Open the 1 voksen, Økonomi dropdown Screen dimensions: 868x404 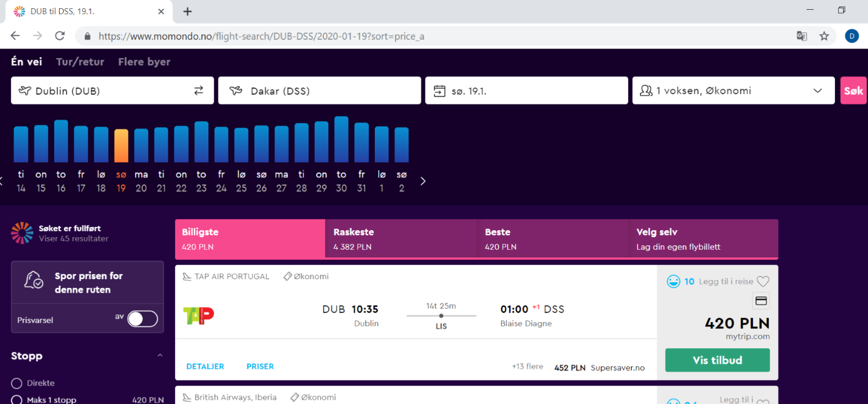733,91
